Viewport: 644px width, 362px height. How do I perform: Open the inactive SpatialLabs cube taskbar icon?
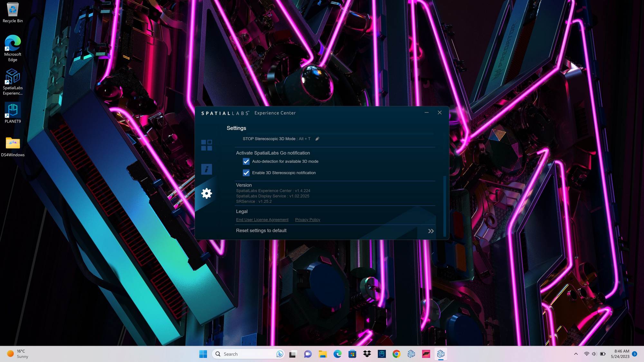coord(411,354)
